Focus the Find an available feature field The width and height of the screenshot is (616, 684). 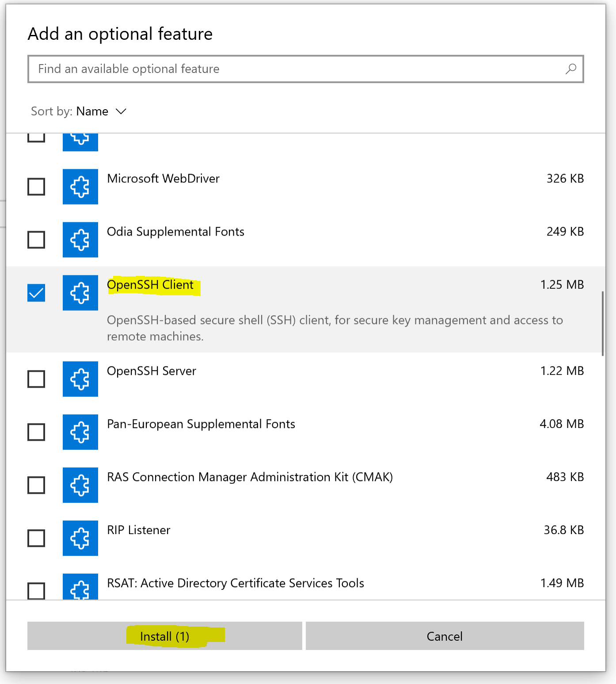[296, 69]
